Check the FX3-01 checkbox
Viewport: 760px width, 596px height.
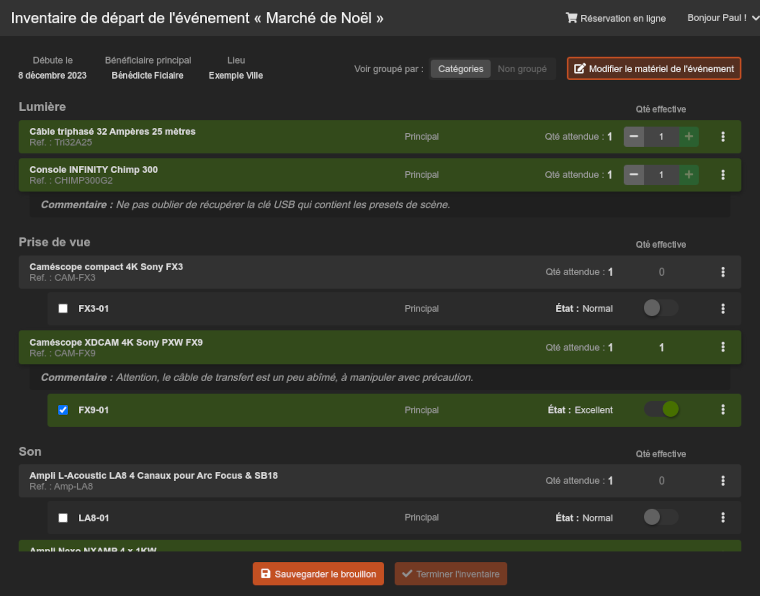click(63, 309)
